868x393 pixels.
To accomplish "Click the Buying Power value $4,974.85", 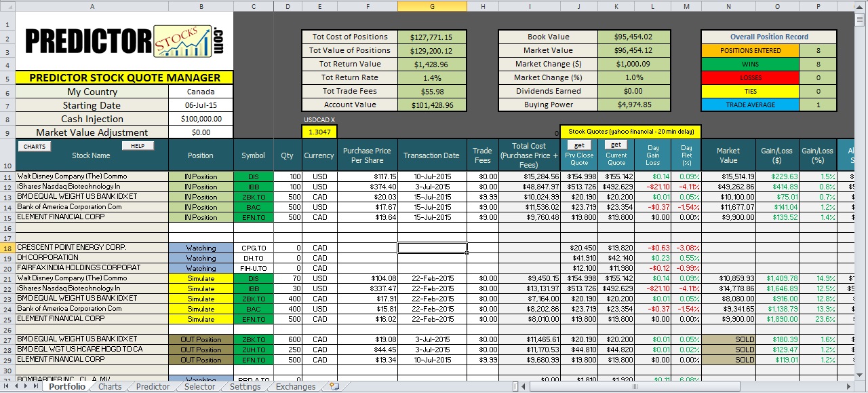I will point(633,105).
